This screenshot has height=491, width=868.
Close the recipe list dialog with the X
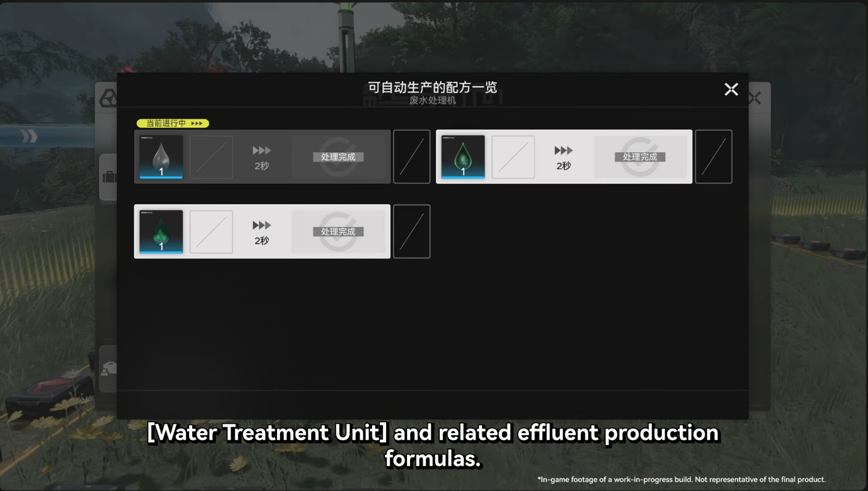point(731,89)
